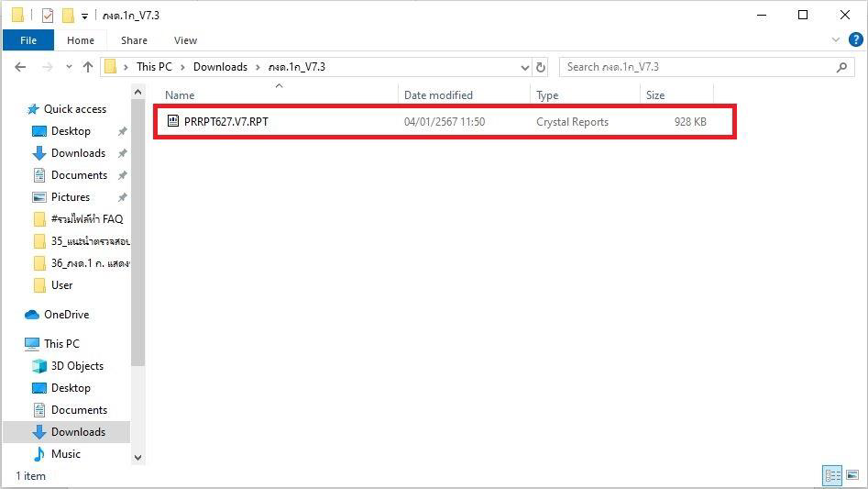This screenshot has width=868, height=489.
Task: Click the Properties icon in quick access toolbar
Action: (x=48, y=16)
